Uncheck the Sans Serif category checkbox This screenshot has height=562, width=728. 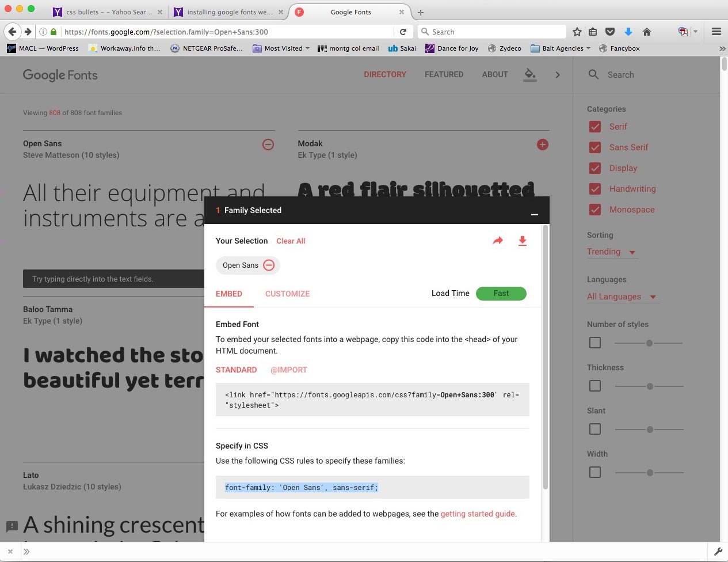point(595,147)
